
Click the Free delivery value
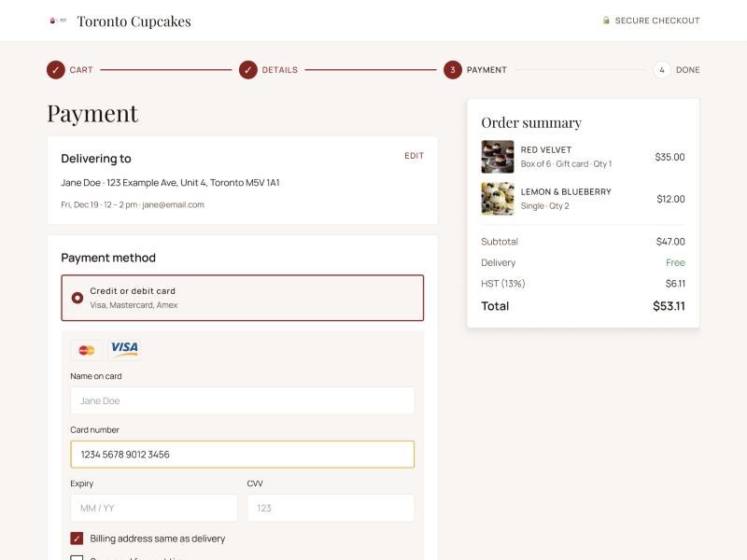click(x=675, y=262)
